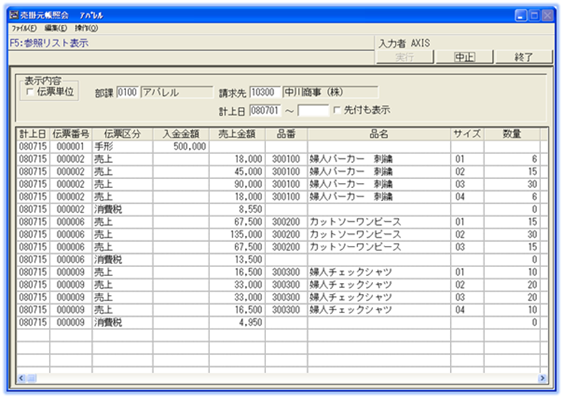Click the 伝票区分 column header
Image resolution: width=563 pixels, height=398 pixels.
122,134
